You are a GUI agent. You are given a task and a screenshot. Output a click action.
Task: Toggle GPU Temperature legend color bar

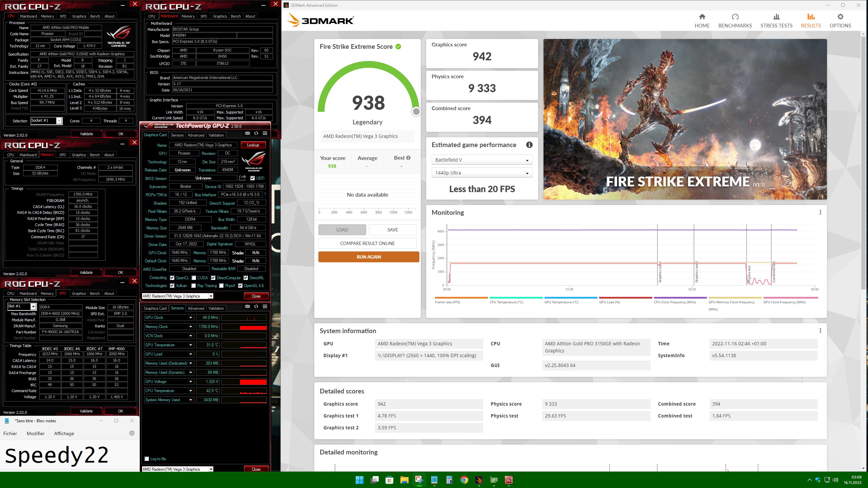[571, 298]
